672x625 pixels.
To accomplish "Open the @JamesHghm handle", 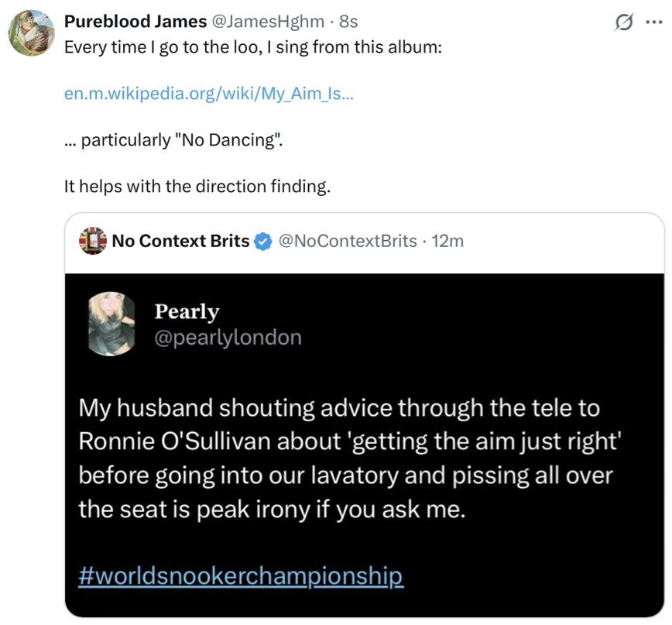I will [268, 21].
